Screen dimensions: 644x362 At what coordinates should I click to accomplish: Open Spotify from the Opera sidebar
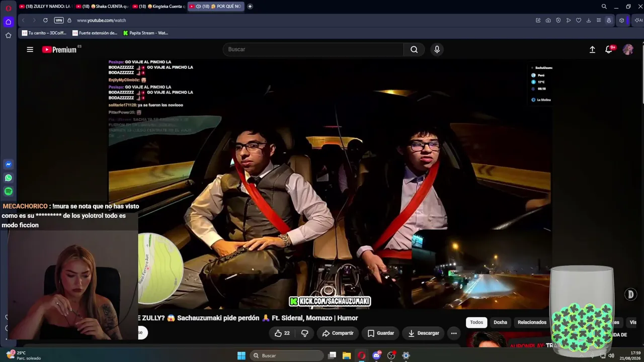coord(8,192)
